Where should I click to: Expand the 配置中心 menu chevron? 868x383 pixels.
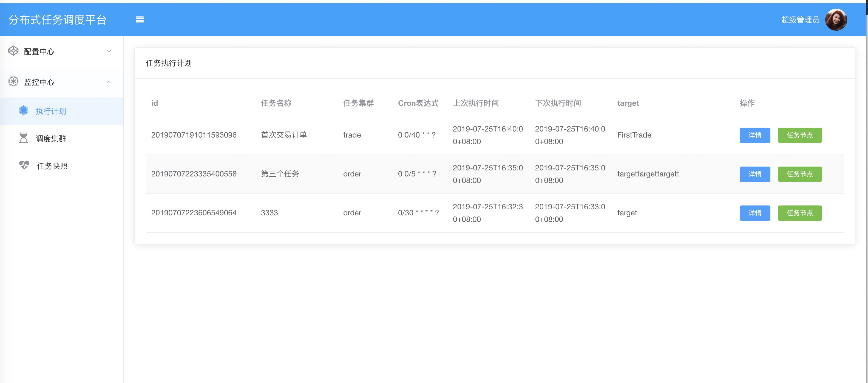[109, 51]
